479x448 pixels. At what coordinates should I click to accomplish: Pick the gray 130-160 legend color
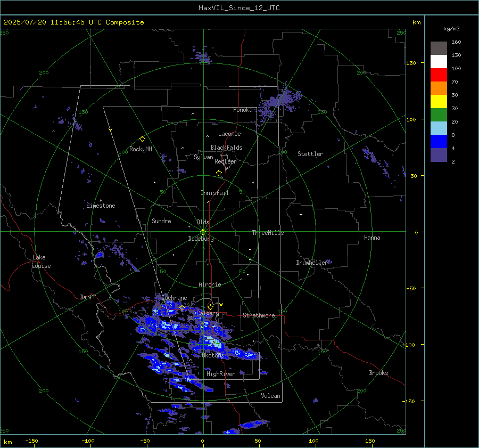pos(439,48)
